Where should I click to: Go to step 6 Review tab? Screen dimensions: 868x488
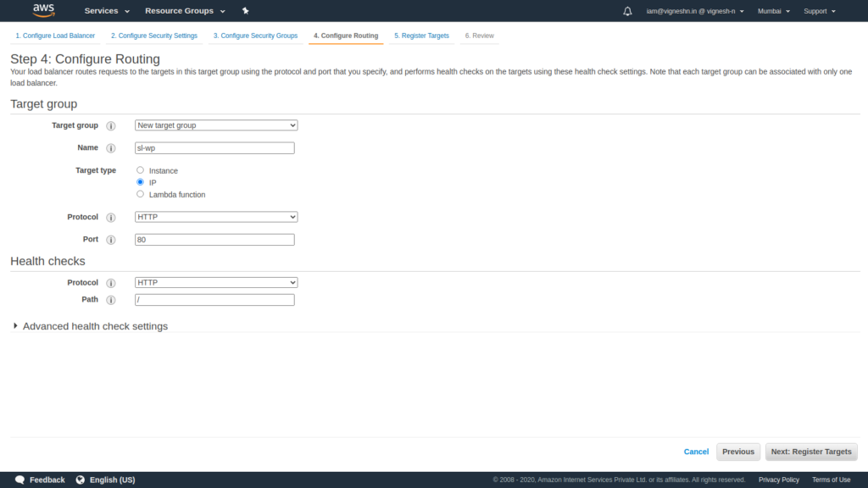point(480,36)
